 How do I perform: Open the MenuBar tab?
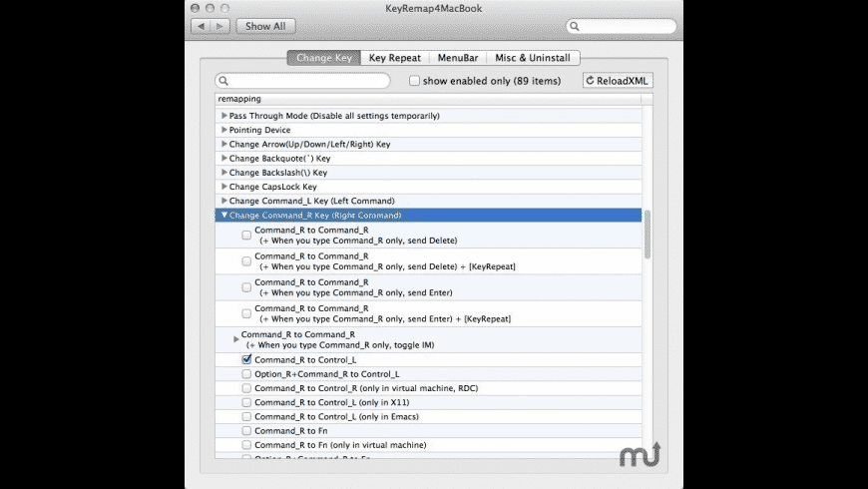point(458,58)
